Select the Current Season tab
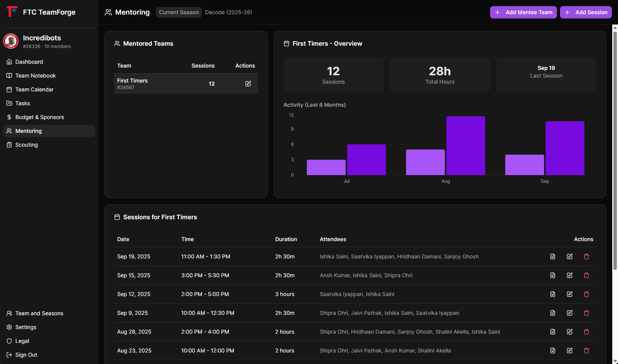 pyautogui.click(x=179, y=12)
